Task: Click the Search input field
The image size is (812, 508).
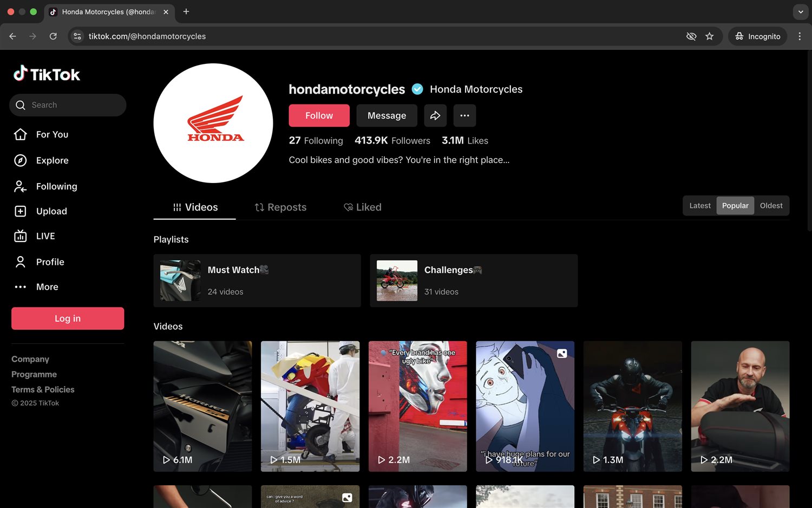Action: click(68, 105)
